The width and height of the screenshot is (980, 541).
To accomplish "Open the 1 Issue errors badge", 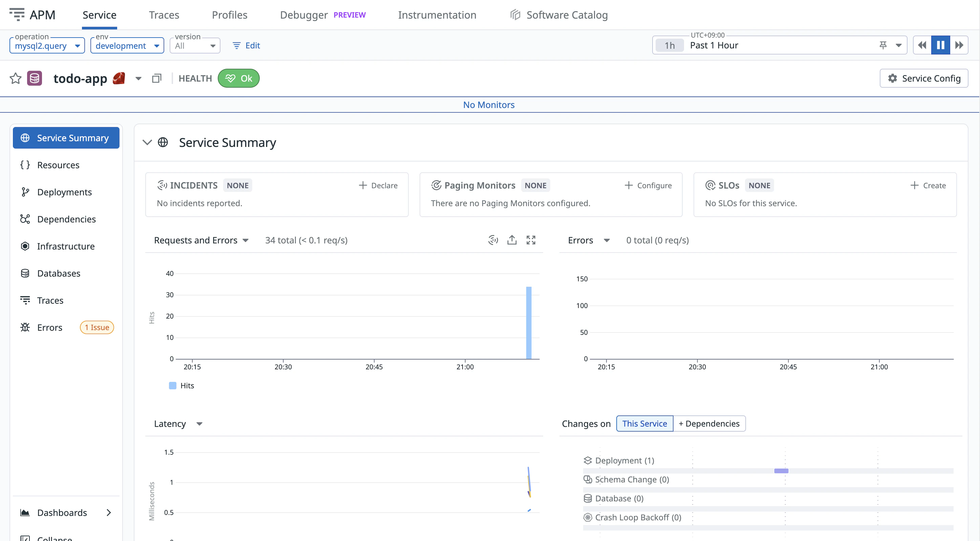I will (x=97, y=327).
